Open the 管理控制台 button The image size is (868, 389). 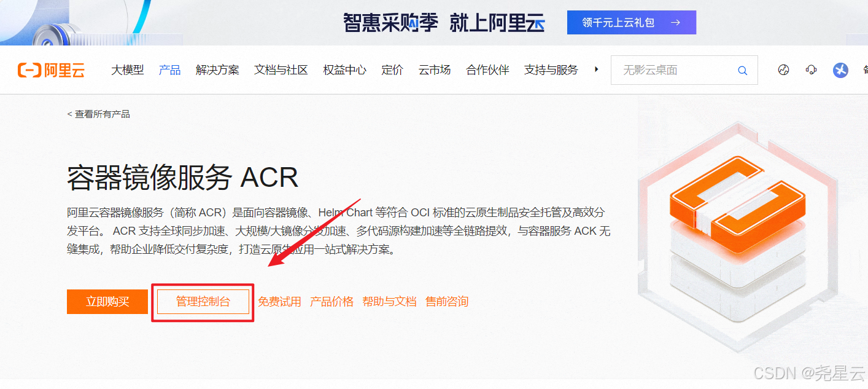pyautogui.click(x=203, y=302)
